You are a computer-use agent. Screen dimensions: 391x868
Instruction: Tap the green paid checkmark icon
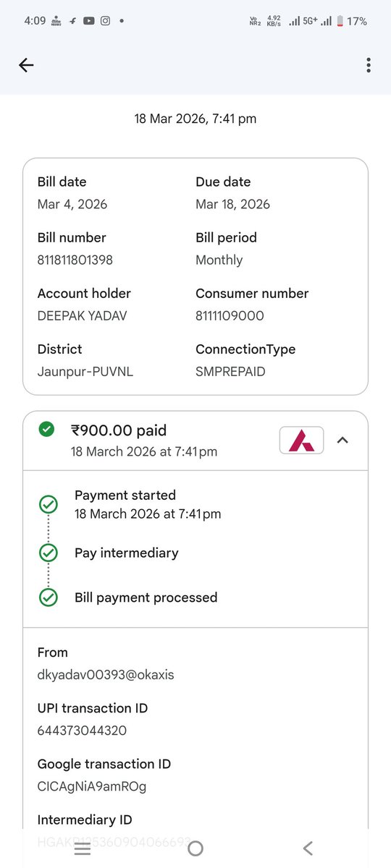pos(46,430)
